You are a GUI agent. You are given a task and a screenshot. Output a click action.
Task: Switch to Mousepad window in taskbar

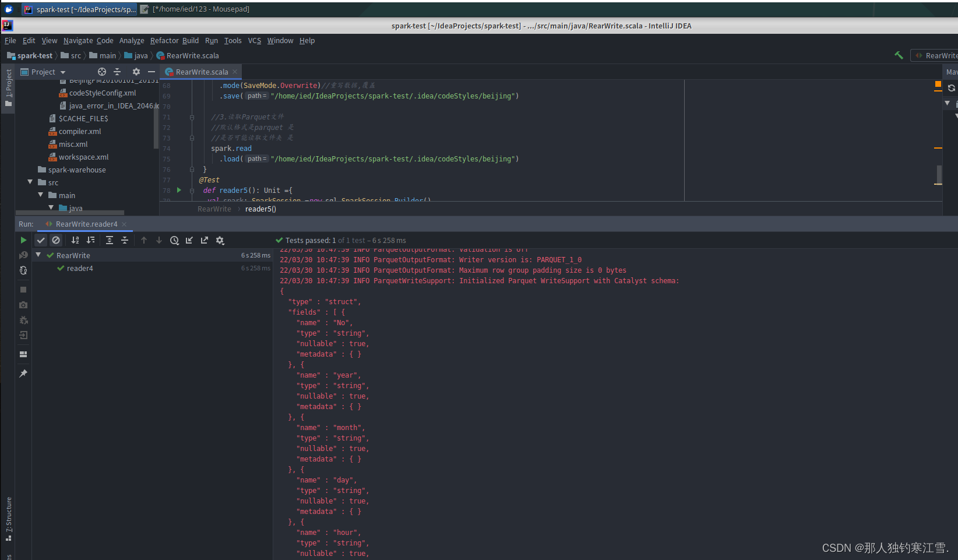[195, 9]
